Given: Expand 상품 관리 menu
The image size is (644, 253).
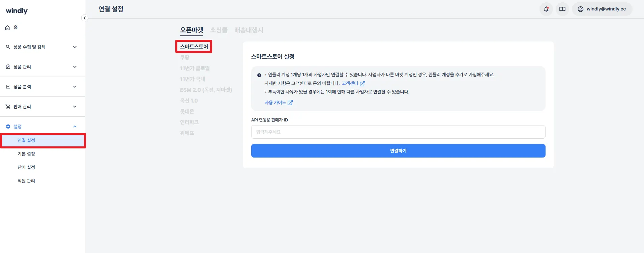Looking at the screenshot, I should click(x=42, y=67).
